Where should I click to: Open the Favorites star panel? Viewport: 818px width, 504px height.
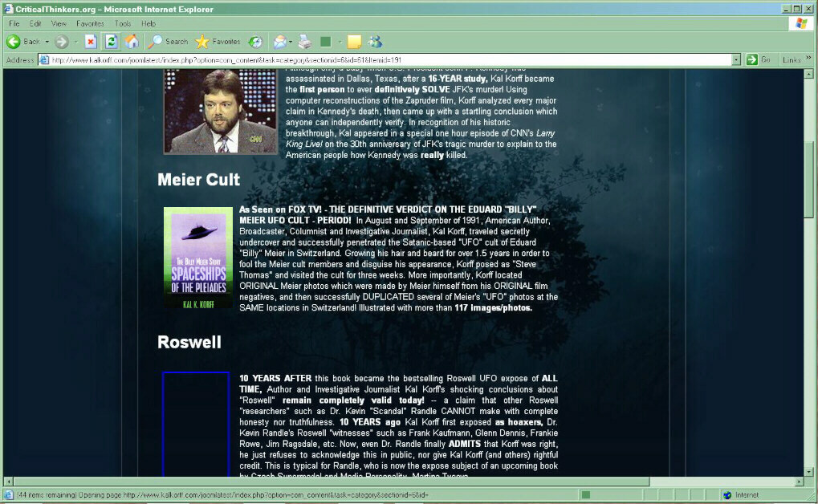tap(218, 41)
